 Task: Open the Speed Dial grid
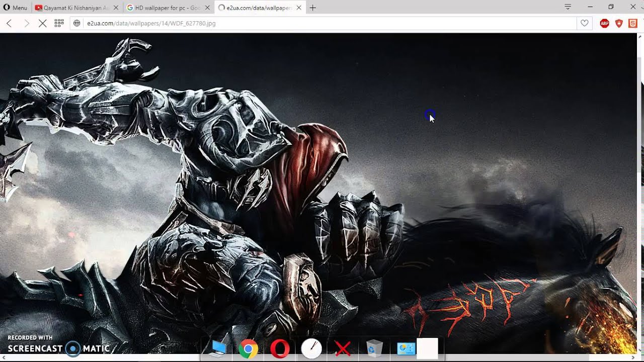[x=59, y=23]
